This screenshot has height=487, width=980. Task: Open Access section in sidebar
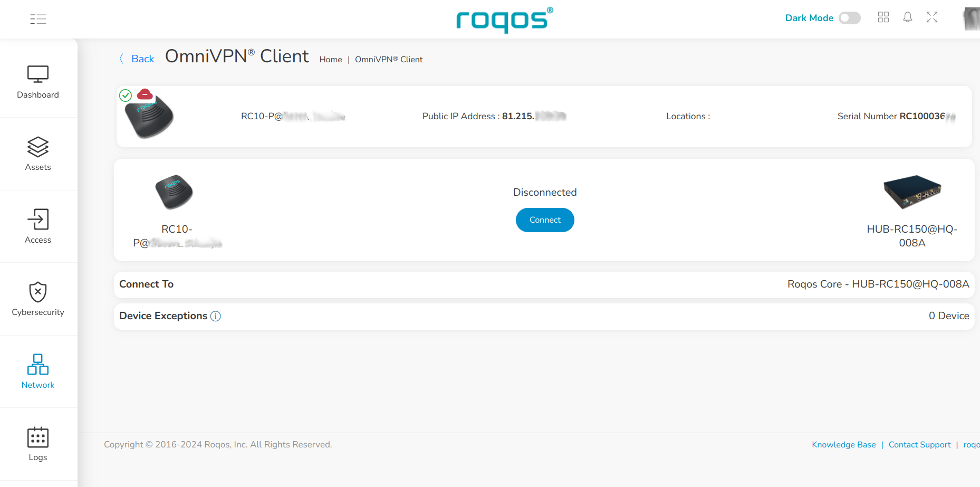pyautogui.click(x=38, y=226)
